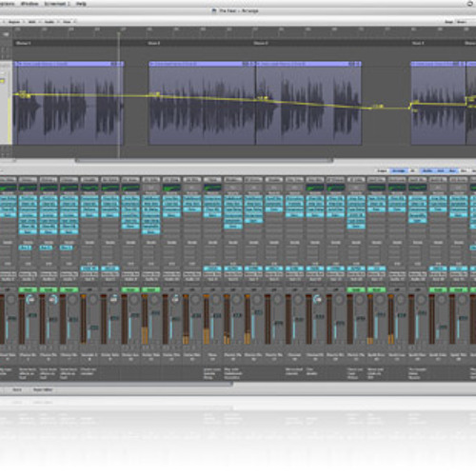Toggle the green Read automation button on channel 25
Screen dimensions: 476x476
(x=438, y=289)
